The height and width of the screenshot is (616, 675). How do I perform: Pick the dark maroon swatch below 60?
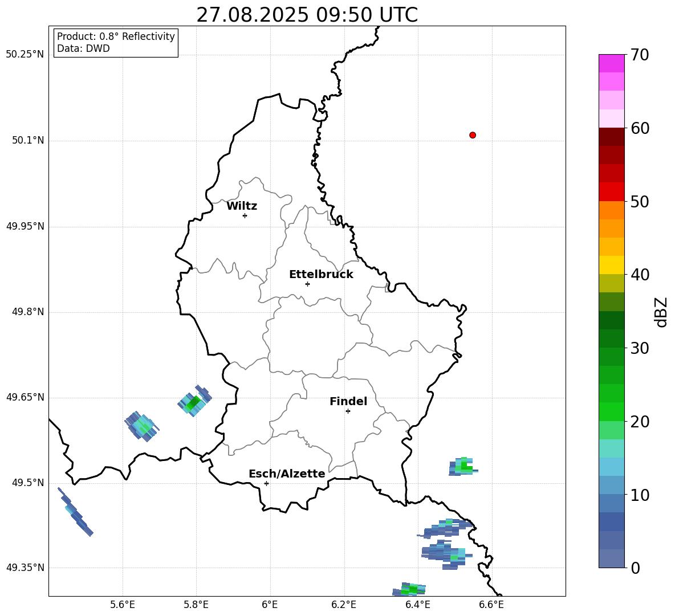pyautogui.click(x=611, y=137)
